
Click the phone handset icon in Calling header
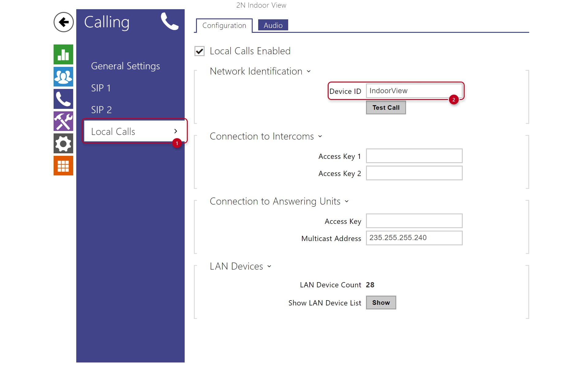point(169,21)
